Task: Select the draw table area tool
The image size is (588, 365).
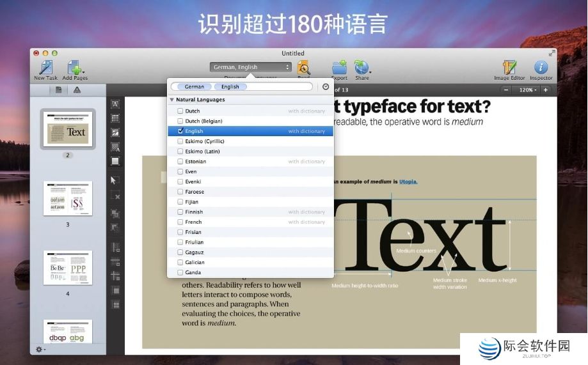Action: [115, 118]
